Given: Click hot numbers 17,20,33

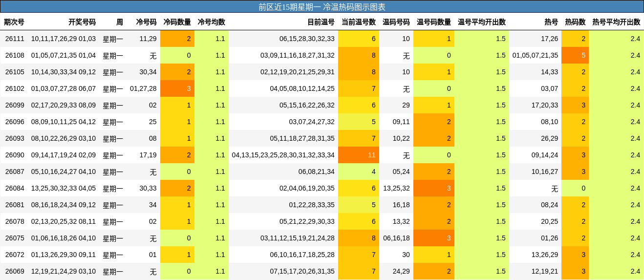Looking at the screenshot, I should (544, 105).
